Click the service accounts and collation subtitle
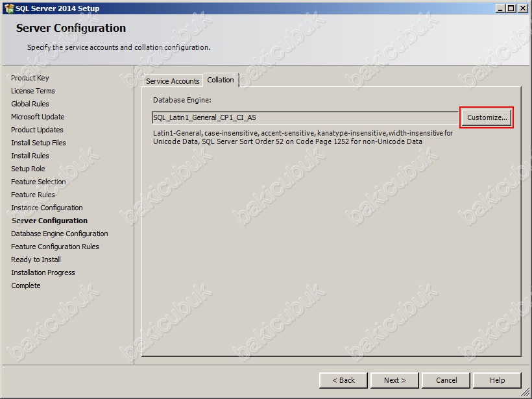This screenshot has width=532, height=399. (x=119, y=47)
